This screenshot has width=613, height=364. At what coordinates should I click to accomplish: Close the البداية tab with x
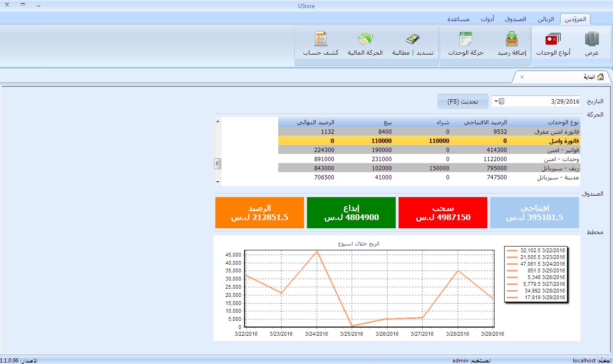pos(522,77)
